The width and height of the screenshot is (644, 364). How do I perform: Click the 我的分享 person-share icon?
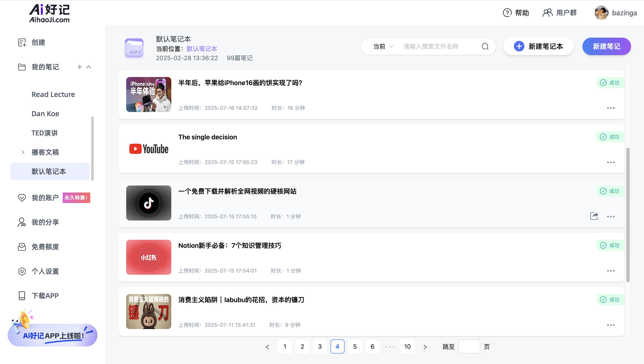point(22,222)
